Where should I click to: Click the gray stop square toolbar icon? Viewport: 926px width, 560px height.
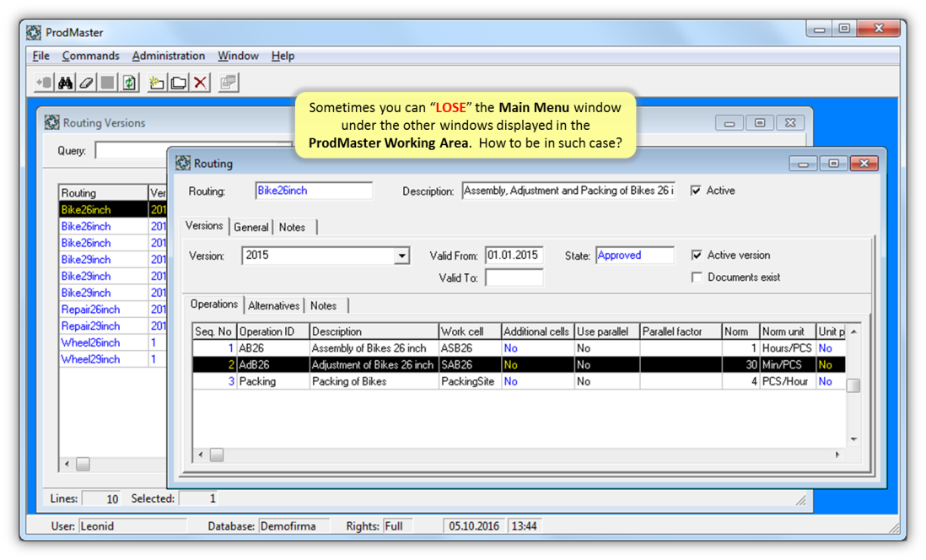[x=107, y=82]
